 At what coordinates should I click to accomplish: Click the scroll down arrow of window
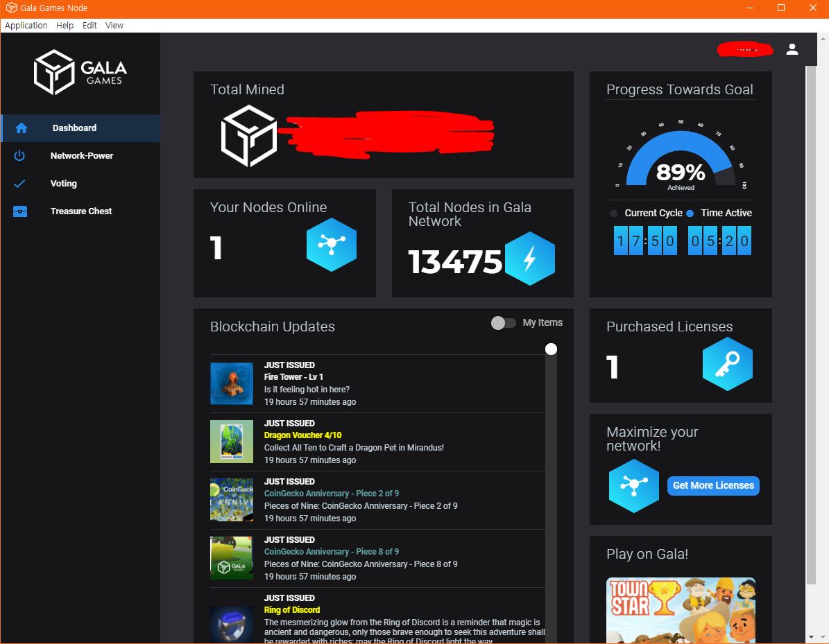point(811,638)
